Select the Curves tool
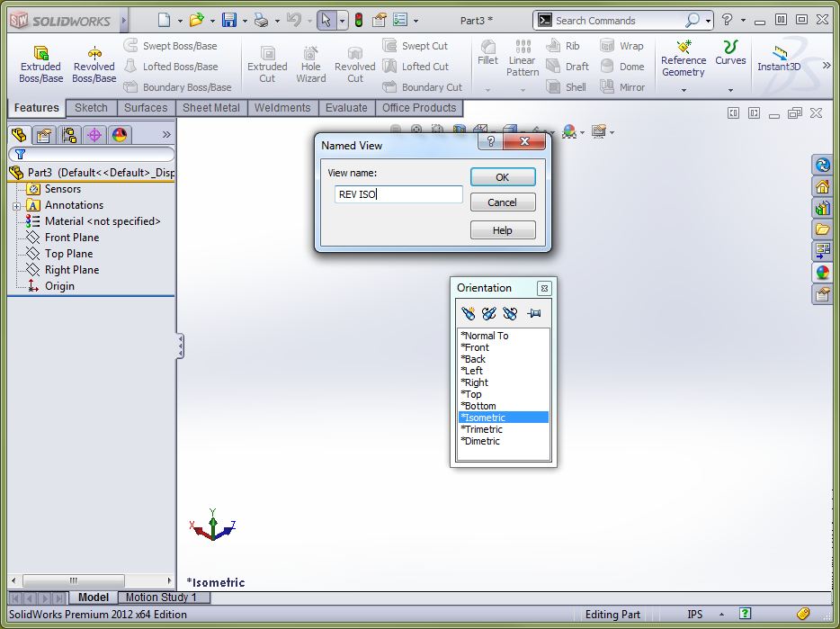The width and height of the screenshot is (840, 629). [730, 53]
